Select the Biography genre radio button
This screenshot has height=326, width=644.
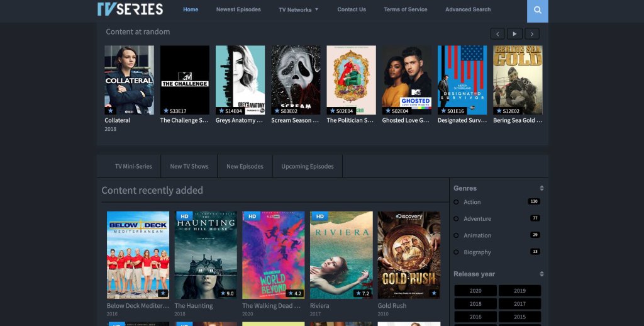click(x=456, y=252)
